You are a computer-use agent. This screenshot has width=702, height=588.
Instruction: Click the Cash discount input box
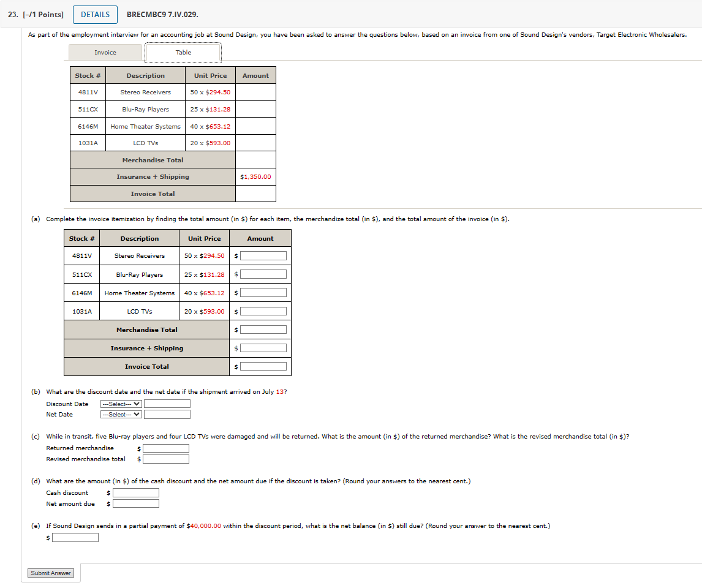pyautogui.click(x=136, y=492)
